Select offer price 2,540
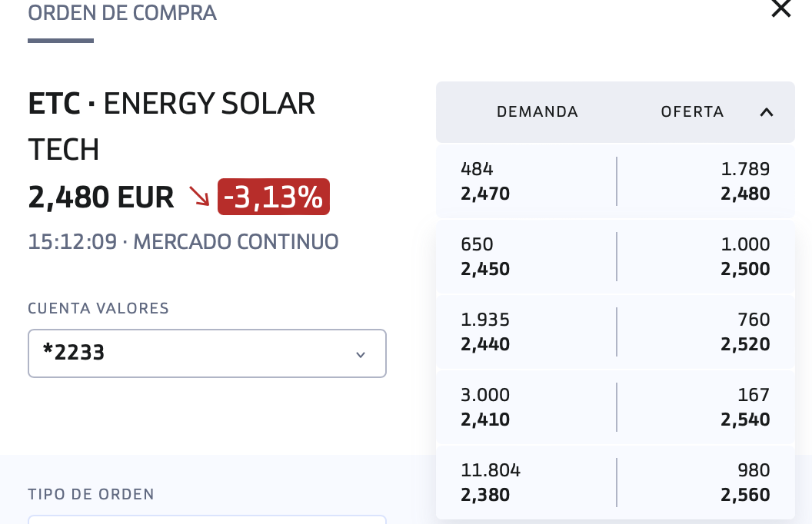This screenshot has height=524, width=812. tap(745, 420)
